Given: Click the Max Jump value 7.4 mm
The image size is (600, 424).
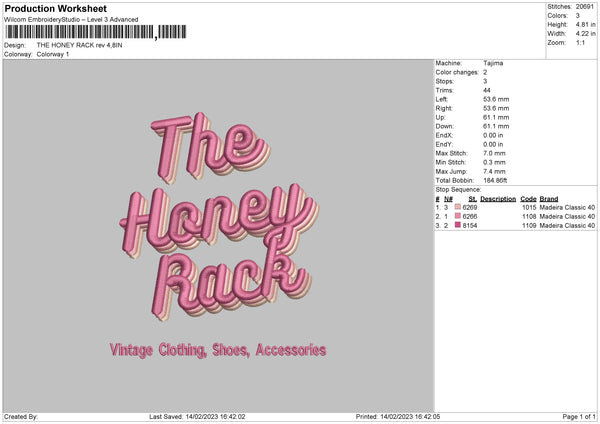Looking at the screenshot, I should click(x=494, y=171).
